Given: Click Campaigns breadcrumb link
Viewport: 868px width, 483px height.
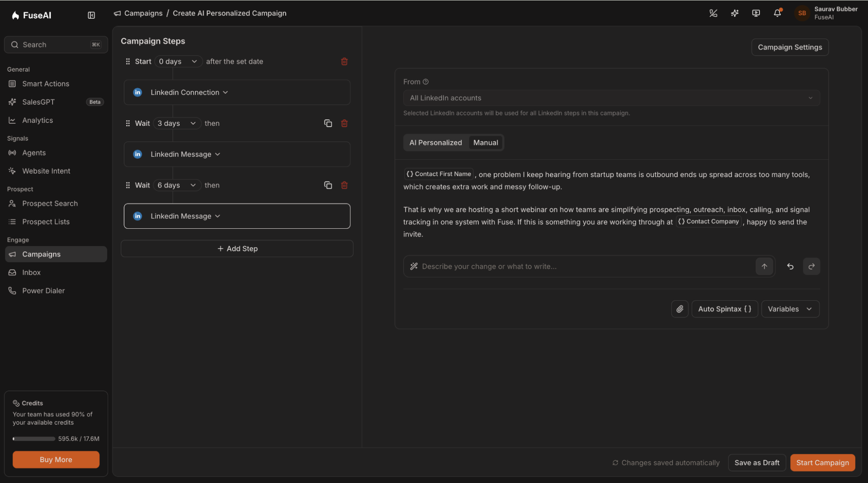Looking at the screenshot, I should [x=143, y=13].
